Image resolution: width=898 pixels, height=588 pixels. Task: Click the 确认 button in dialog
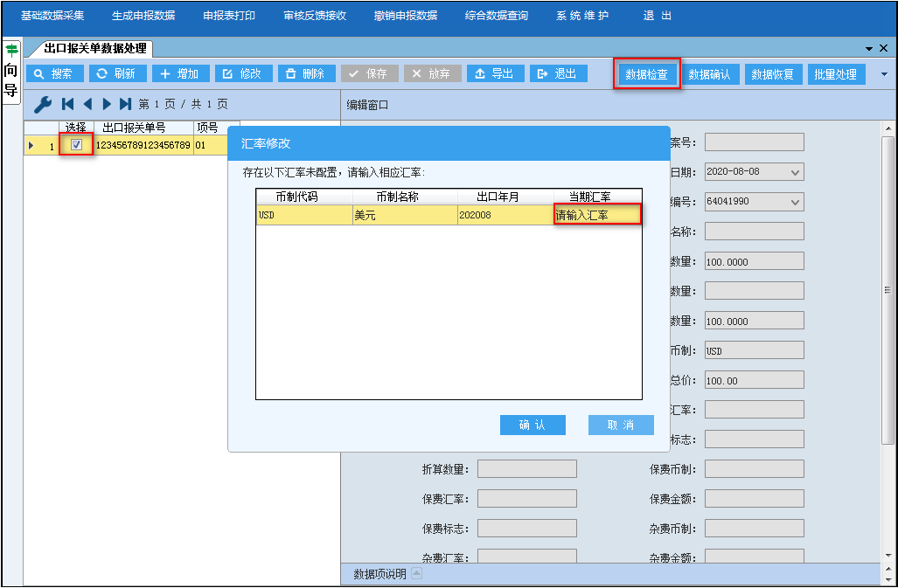[533, 425]
